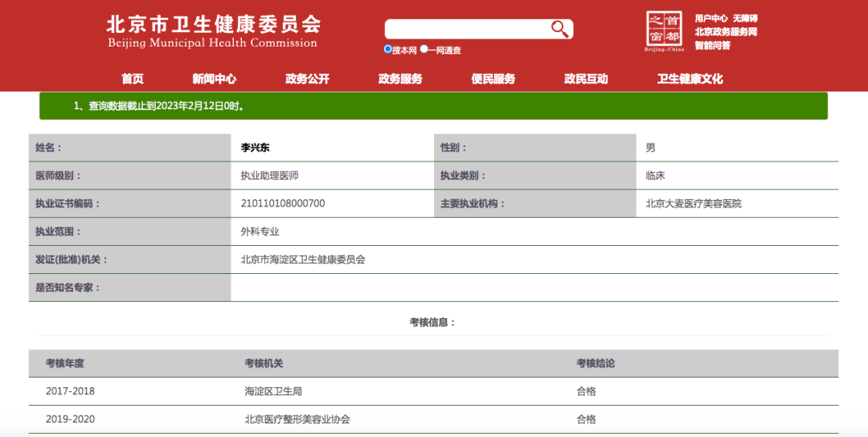Viewport: 868px width, 437px height.
Task: Click the 首都之窗 Beijing-China logo
Action: click(664, 31)
